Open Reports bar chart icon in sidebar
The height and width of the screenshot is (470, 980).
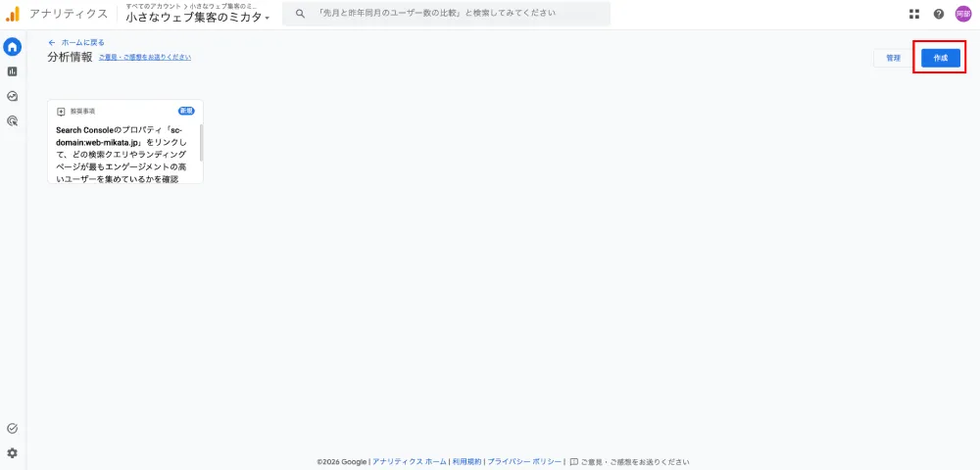pyautogui.click(x=13, y=71)
